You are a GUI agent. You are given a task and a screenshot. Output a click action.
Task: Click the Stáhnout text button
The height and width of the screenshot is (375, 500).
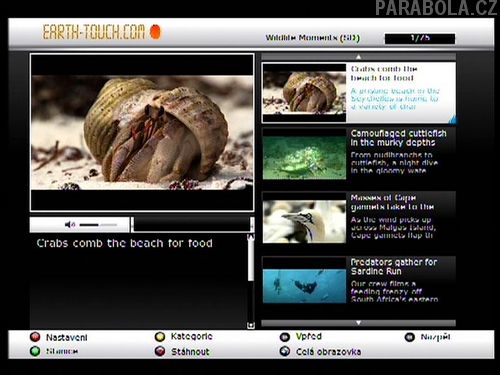pyautogui.click(x=190, y=352)
